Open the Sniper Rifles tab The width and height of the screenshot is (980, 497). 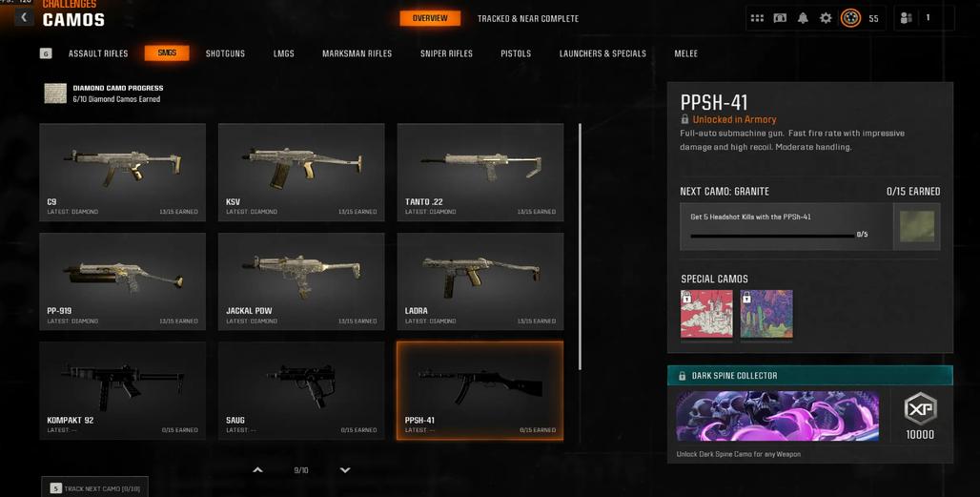click(446, 53)
